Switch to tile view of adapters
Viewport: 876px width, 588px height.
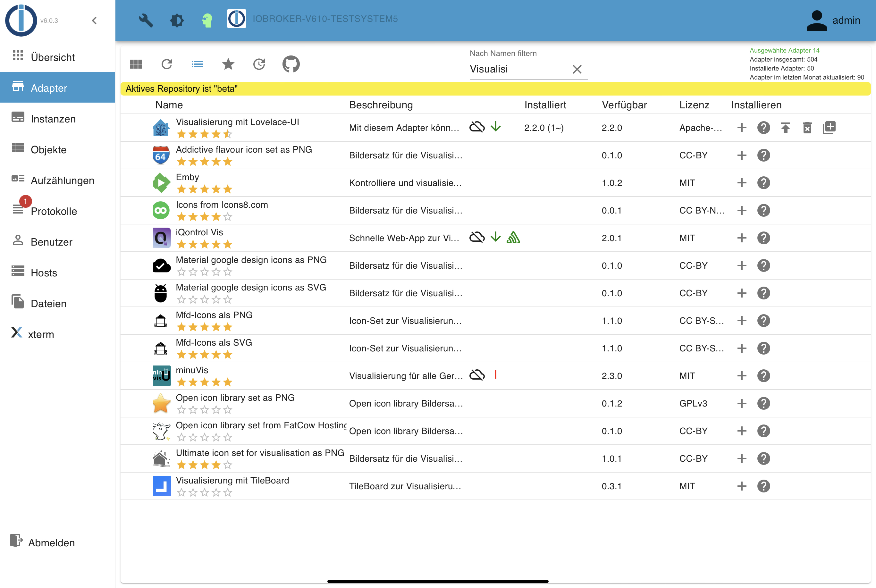[136, 64]
